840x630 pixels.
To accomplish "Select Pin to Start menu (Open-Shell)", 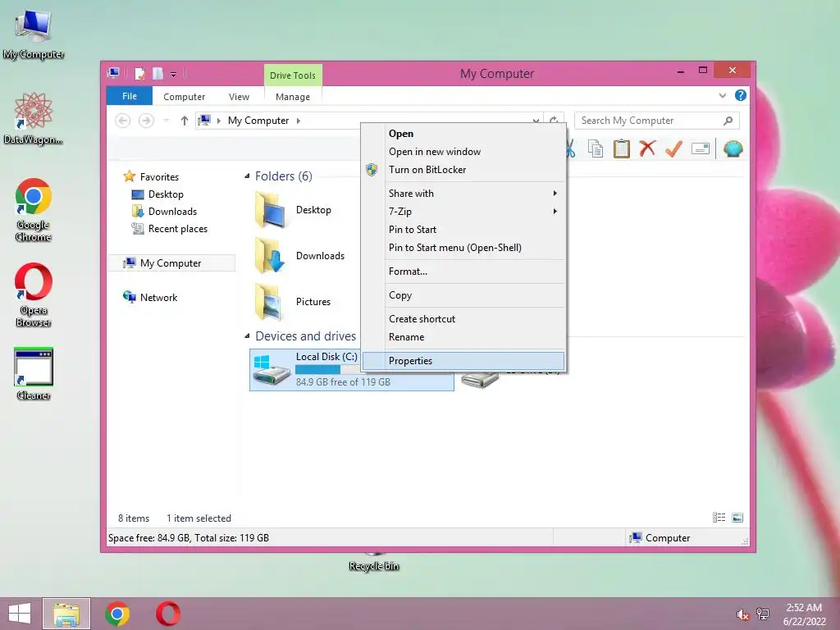I will (x=464, y=248).
